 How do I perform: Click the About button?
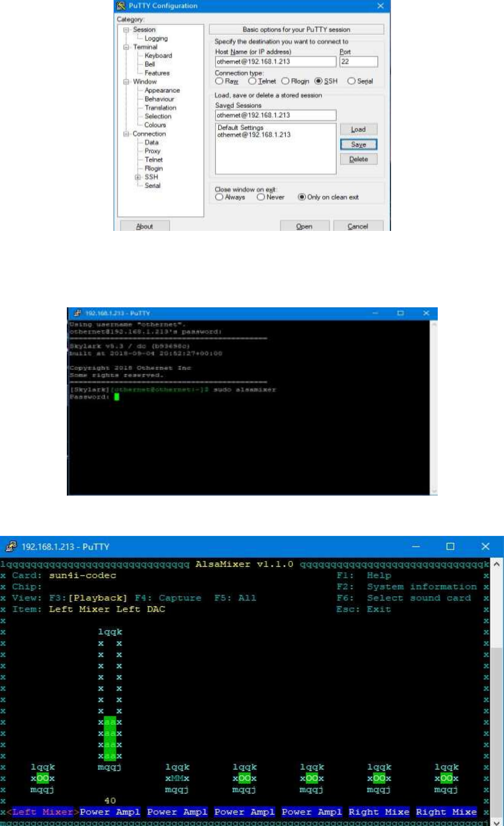[x=144, y=226]
